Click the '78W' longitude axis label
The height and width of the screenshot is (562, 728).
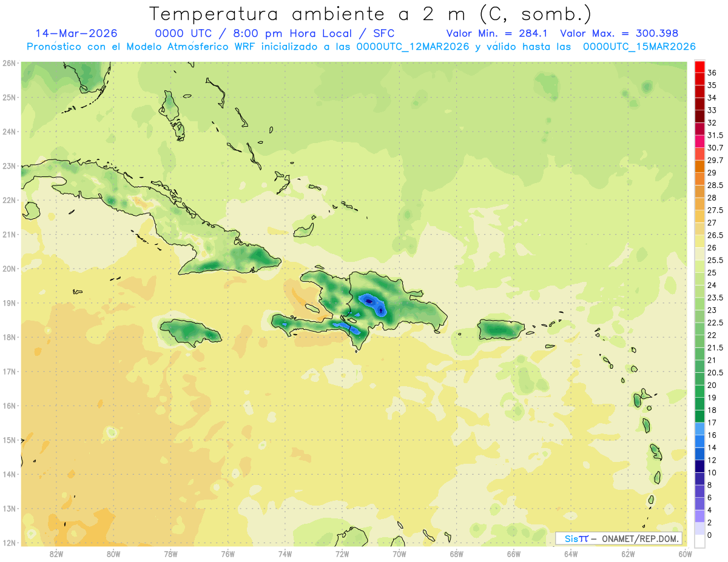(x=170, y=554)
